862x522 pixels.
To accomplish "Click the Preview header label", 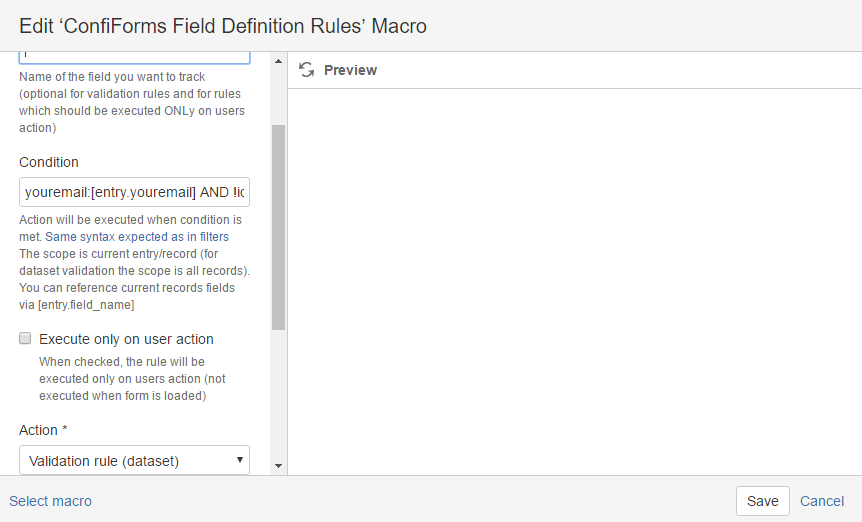I will (350, 70).
